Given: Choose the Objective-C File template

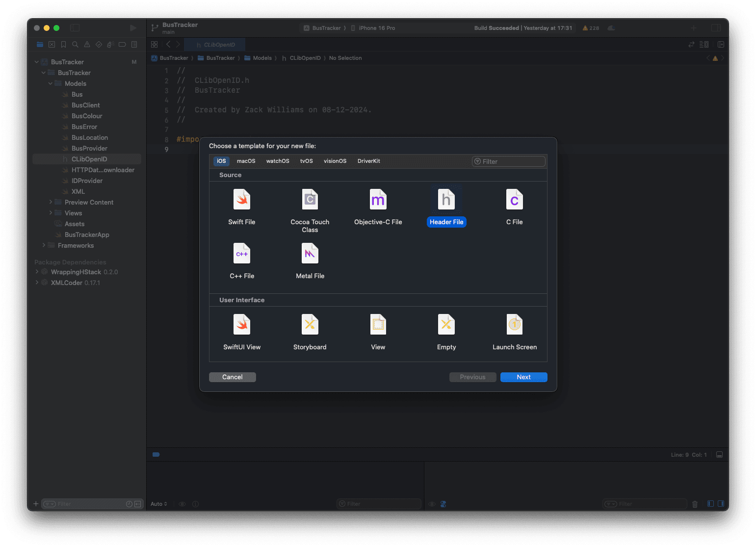Looking at the screenshot, I should tap(378, 207).
